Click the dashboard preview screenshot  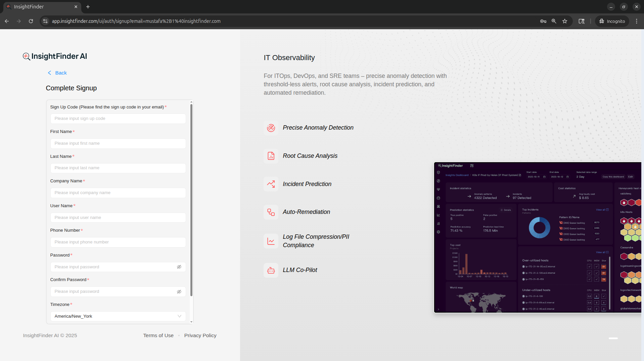(537, 237)
